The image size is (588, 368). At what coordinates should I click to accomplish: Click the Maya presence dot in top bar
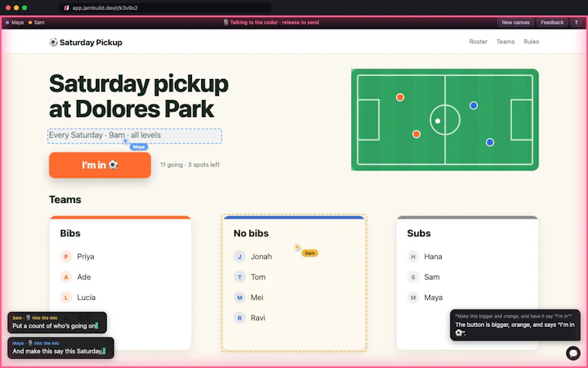(x=7, y=22)
